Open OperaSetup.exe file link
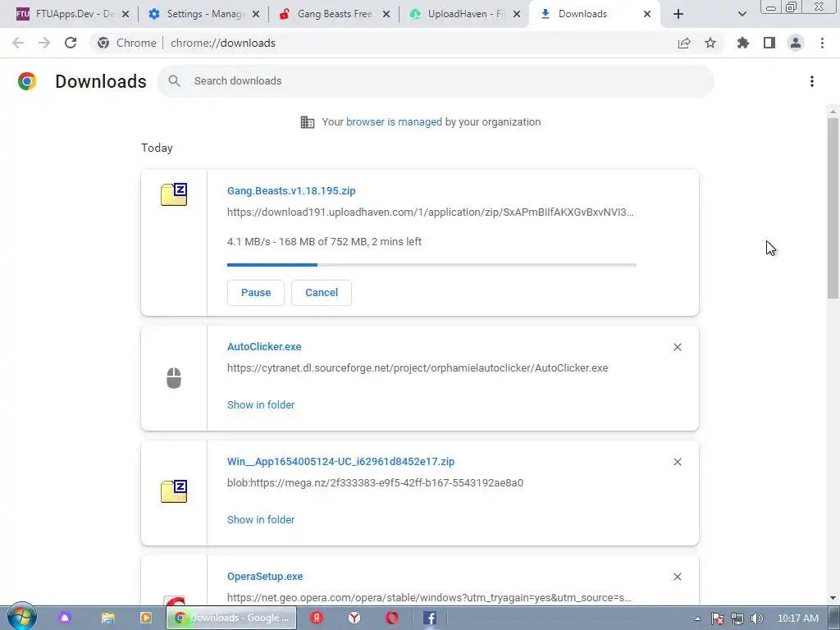The width and height of the screenshot is (840, 630). (x=265, y=577)
